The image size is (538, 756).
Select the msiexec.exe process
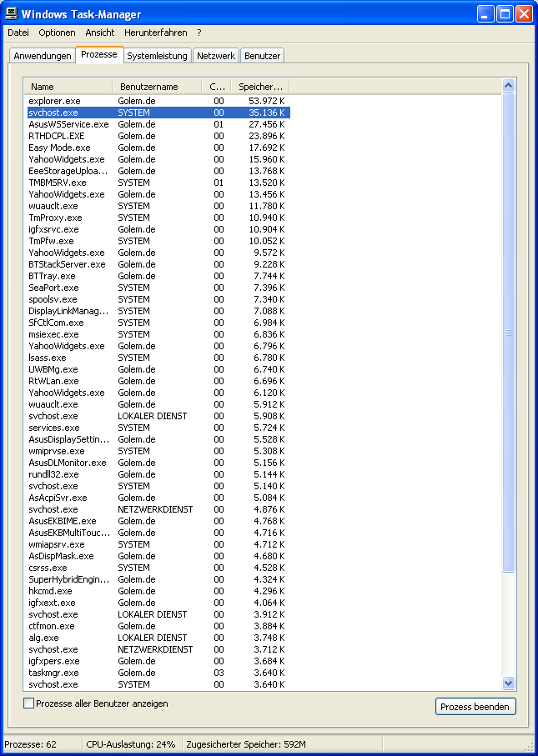(x=158, y=334)
